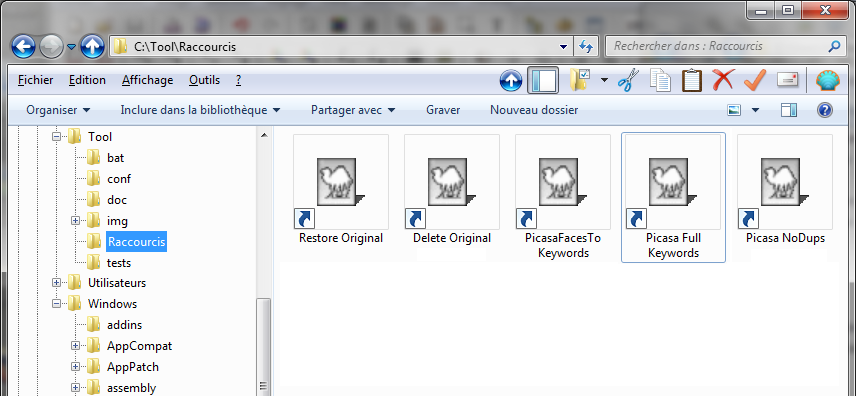Image resolution: width=856 pixels, height=396 pixels.
Task: Expand the assembly folder in tree
Action: 75,388
